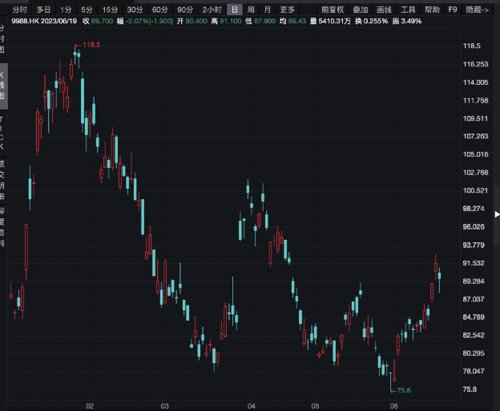Click the 118.5 high-price marker on the chart
Screen dimensions: 500x411
click(x=91, y=45)
